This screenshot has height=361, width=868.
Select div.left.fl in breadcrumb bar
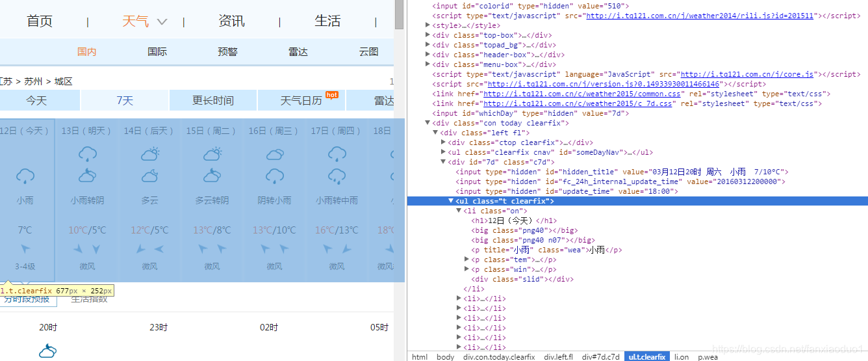[x=559, y=357]
